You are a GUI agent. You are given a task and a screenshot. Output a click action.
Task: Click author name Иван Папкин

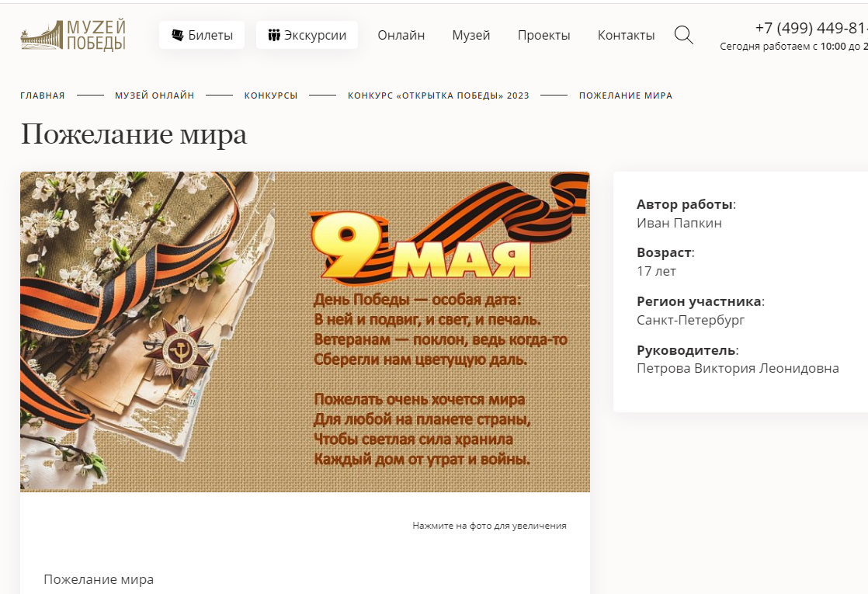click(x=679, y=223)
